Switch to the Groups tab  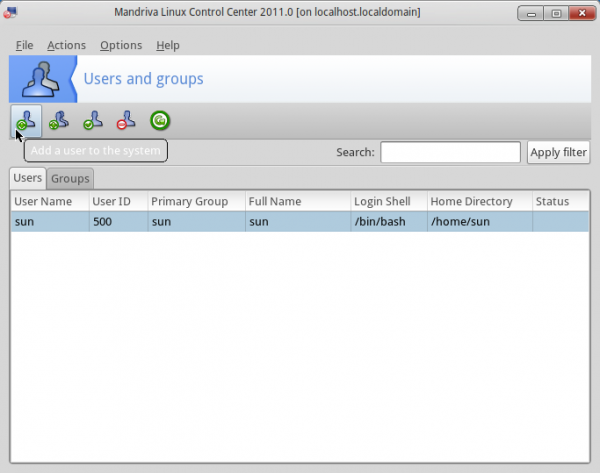[70, 179]
